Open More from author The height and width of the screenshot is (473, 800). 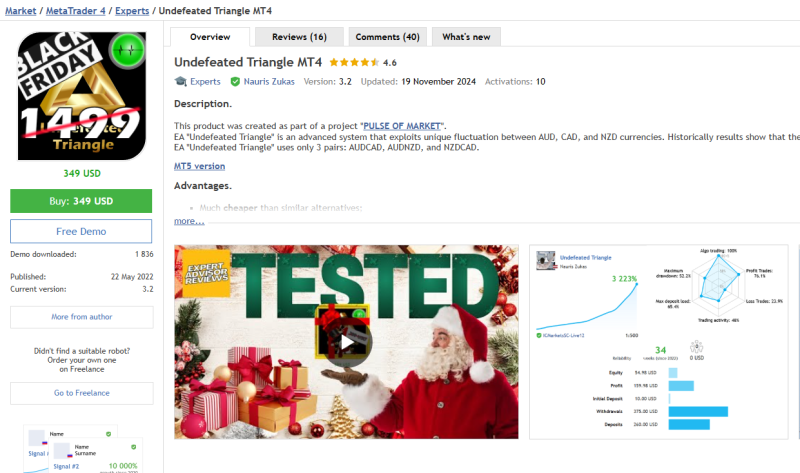click(x=82, y=317)
